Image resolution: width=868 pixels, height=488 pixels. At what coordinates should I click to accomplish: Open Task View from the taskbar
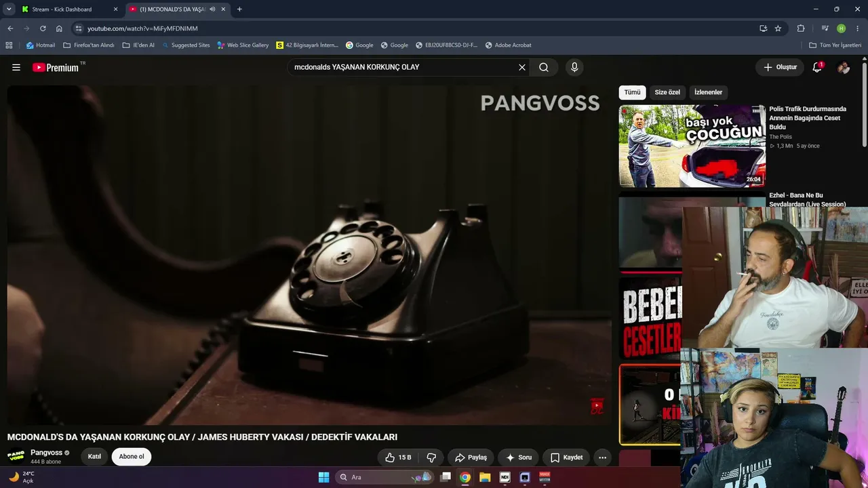coord(446,477)
